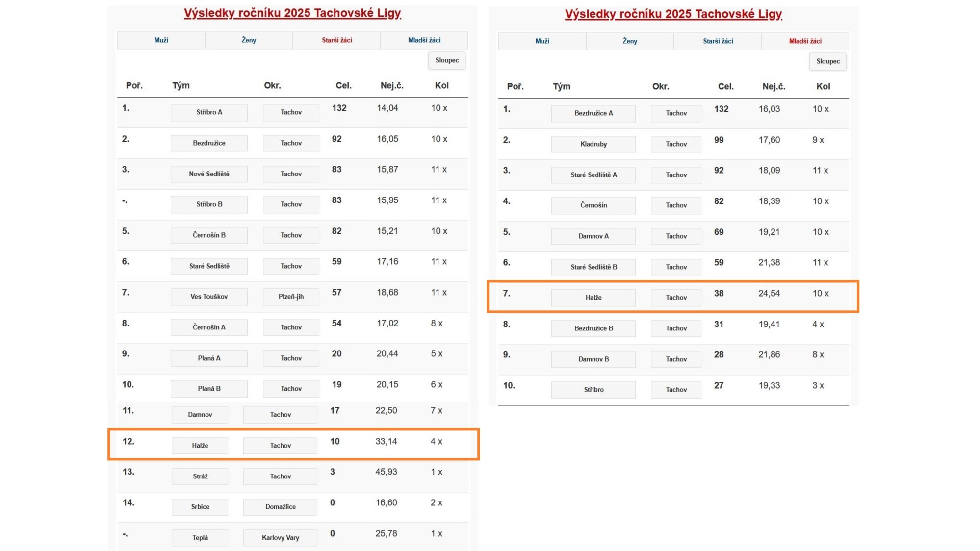Screen dimensions: 980x551
Task: Click Cel. column header in right table
Action: pos(725,87)
